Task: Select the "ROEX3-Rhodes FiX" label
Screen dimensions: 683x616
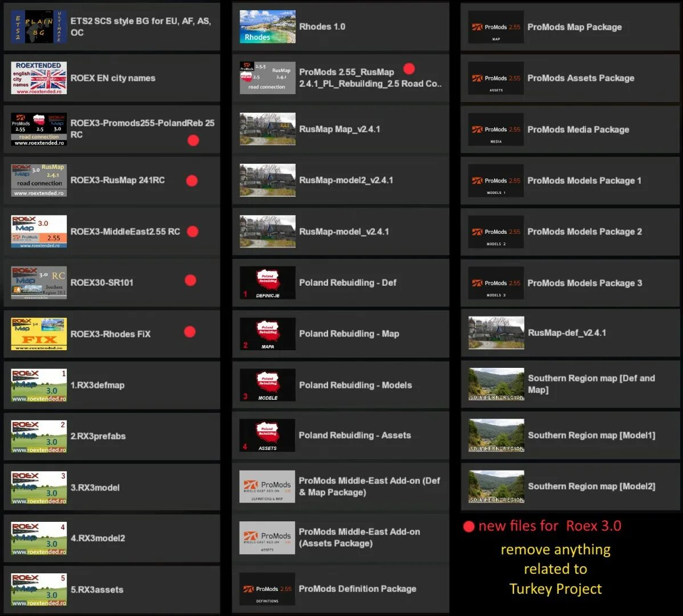Action: [111, 334]
